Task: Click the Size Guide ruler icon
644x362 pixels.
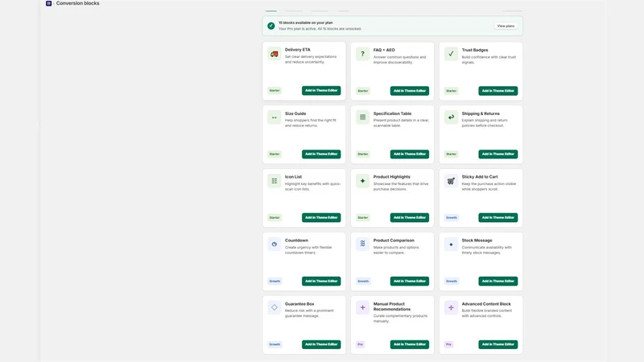Action: (275, 117)
